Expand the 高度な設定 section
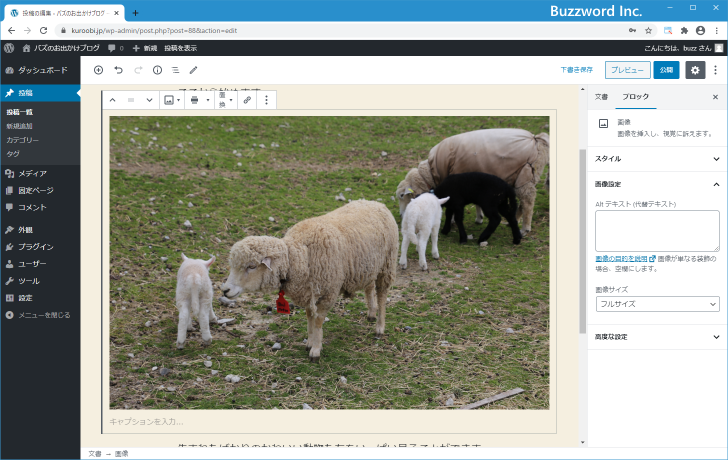728x460 pixels. pyautogui.click(x=716, y=337)
